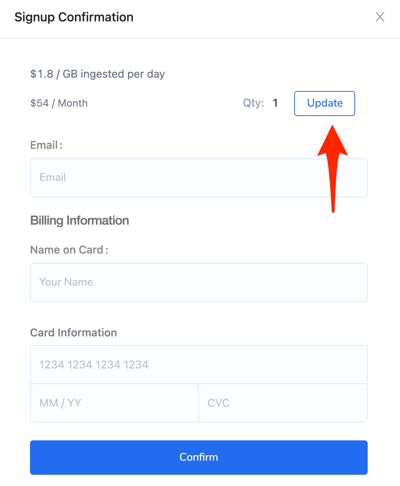Screen dimensions: 400x486
Task: Click the Confirm button
Action: tap(199, 457)
